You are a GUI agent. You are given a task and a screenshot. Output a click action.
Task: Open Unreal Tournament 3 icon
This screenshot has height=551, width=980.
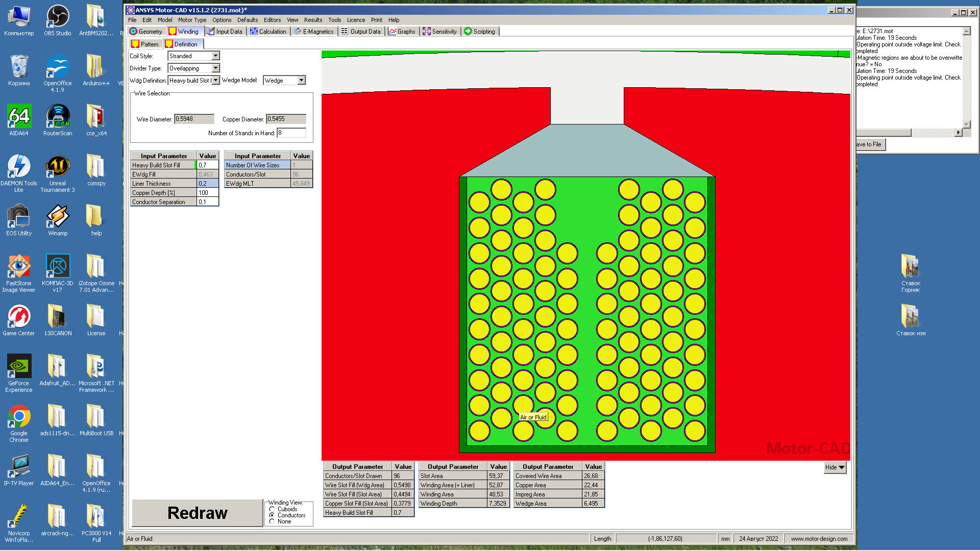[x=58, y=173]
